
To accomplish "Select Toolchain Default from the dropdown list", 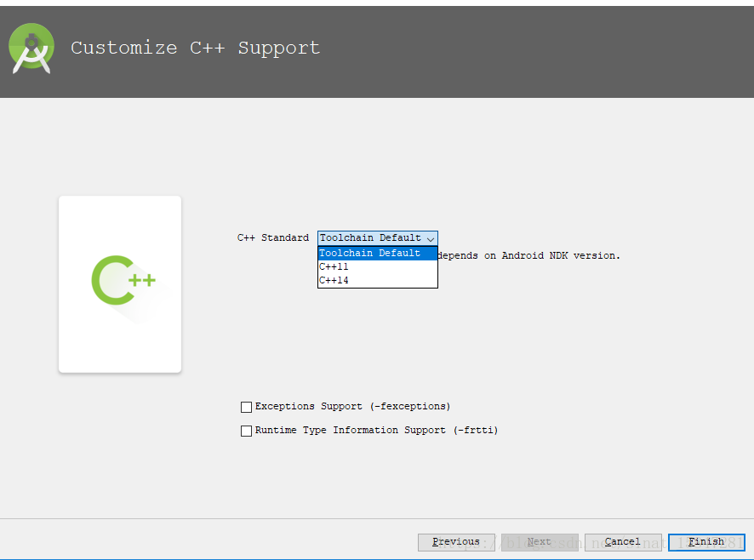I will pos(378,253).
